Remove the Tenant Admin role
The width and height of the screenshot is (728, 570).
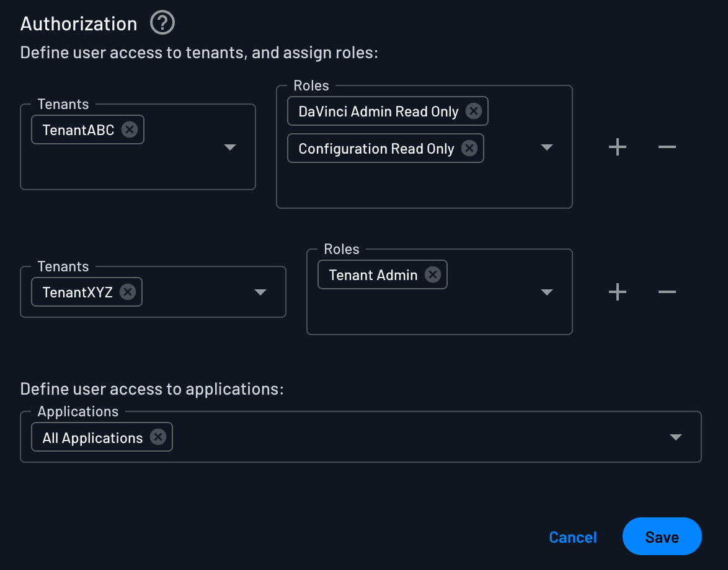coord(433,274)
